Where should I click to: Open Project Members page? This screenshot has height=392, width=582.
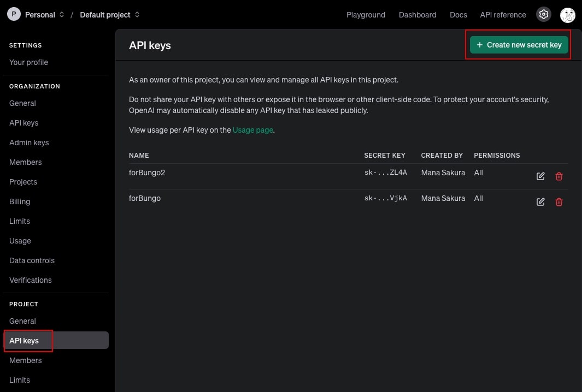tap(25, 360)
